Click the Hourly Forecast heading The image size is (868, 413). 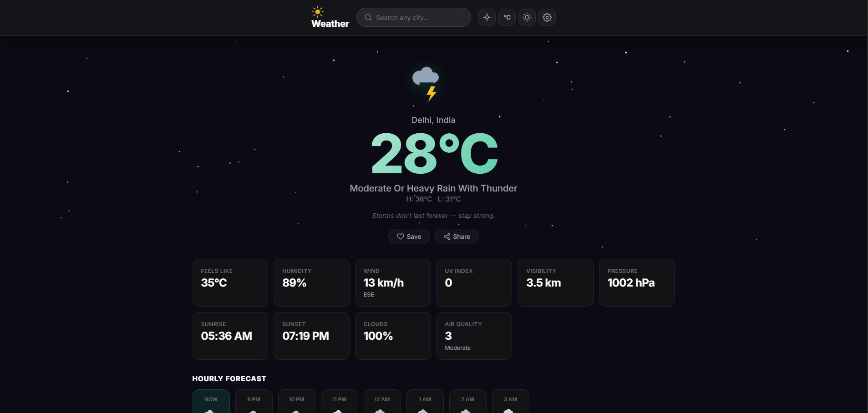coord(229,378)
